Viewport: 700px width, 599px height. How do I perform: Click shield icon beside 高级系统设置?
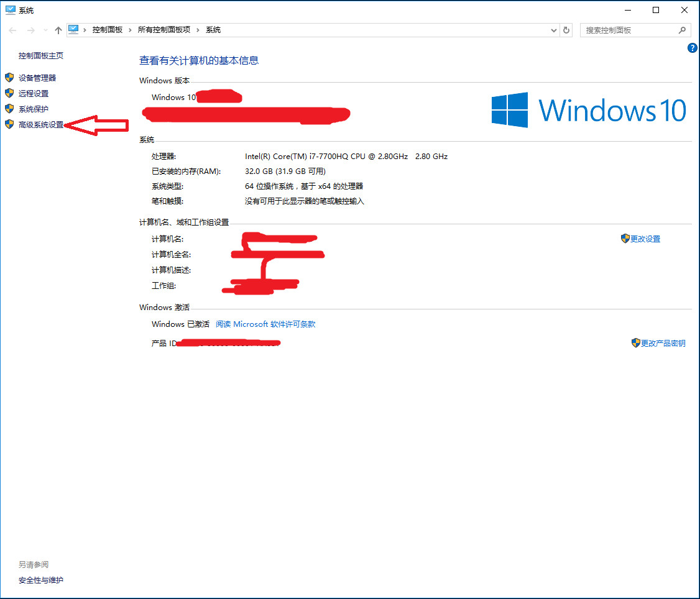click(9, 124)
